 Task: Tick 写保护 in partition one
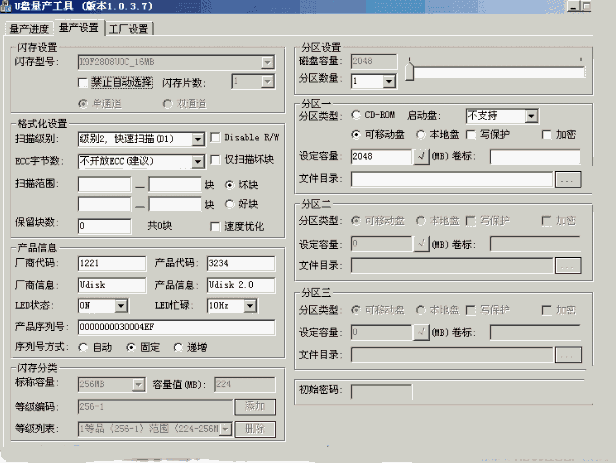coord(473,135)
